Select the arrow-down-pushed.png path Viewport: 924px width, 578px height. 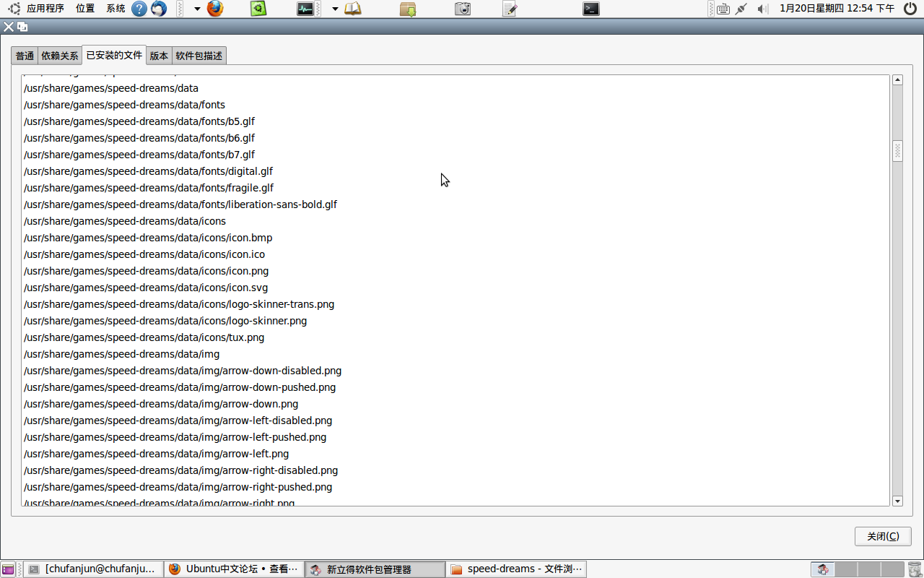coord(180,387)
